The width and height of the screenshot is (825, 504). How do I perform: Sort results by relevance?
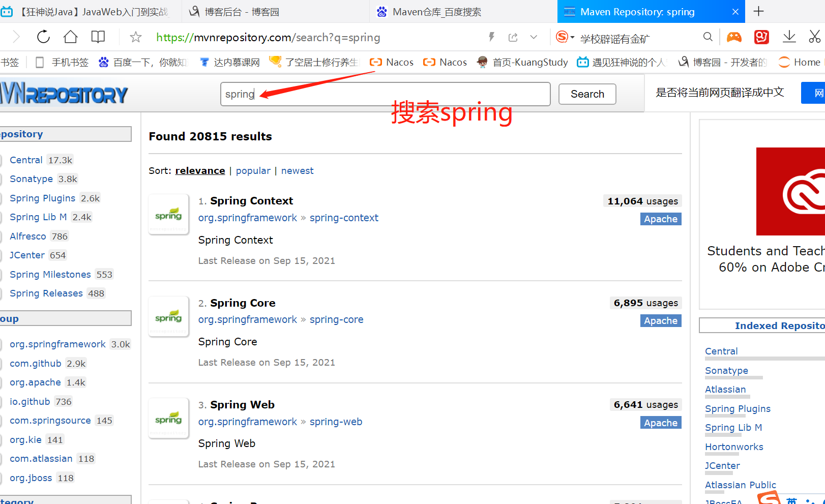click(x=200, y=170)
